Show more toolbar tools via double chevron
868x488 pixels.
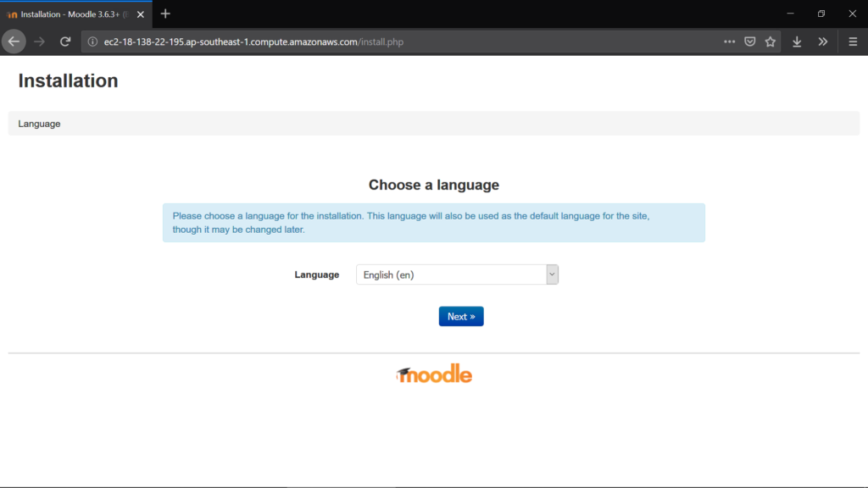coord(822,42)
